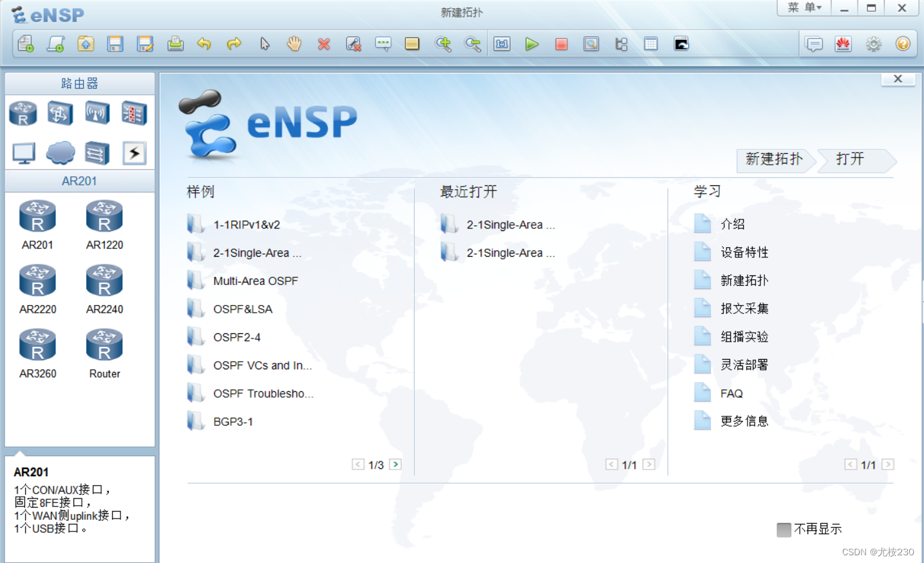Viewport: 924px width, 563px height.
Task: Click the Print toolbar icon
Action: [175, 44]
